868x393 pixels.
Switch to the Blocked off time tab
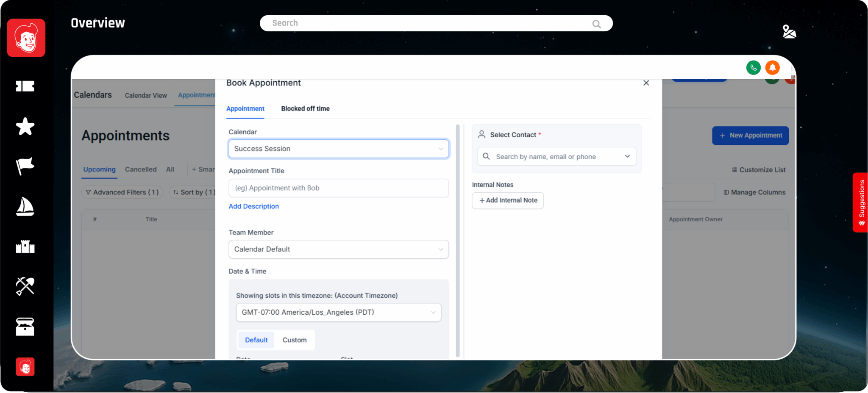tap(305, 109)
